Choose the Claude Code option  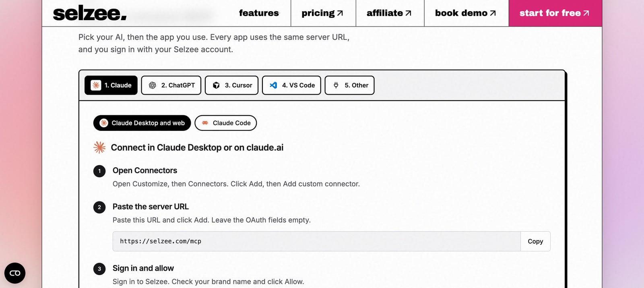click(225, 123)
